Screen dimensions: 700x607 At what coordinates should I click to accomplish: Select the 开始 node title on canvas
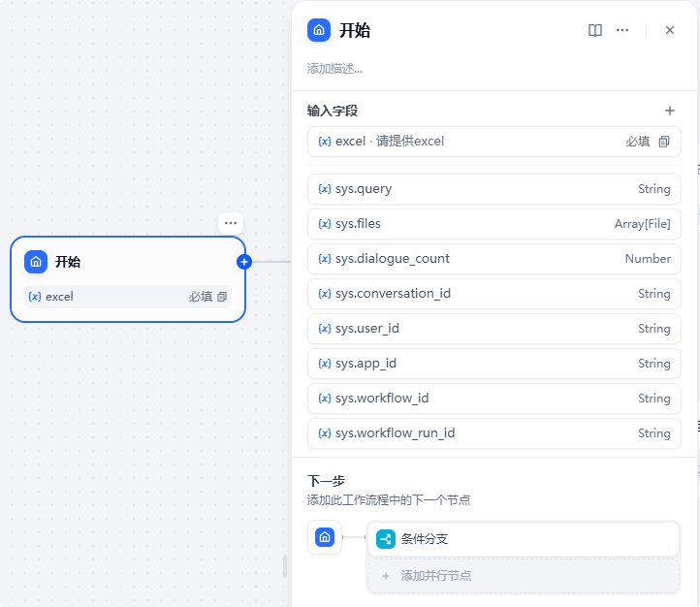pos(68,262)
